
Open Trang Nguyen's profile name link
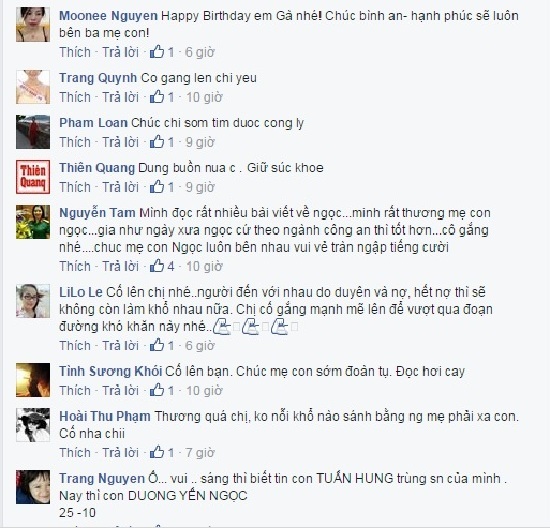(x=102, y=478)
